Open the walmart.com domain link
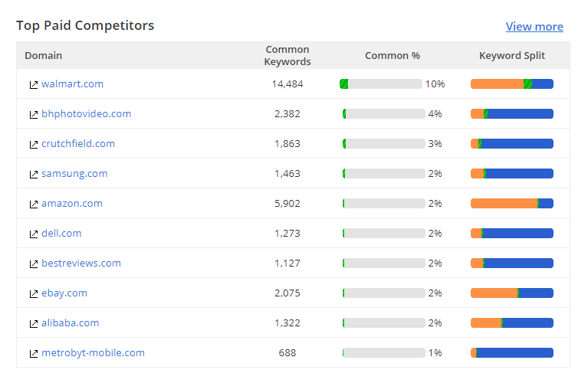The image size is (588, 383). pyautogui.click(x=72, y=83)
